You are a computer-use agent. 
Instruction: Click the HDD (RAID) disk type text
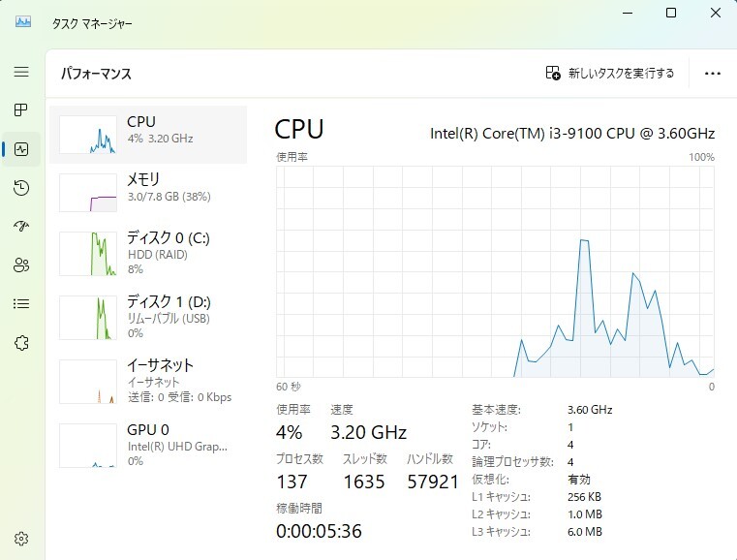[x=158, y=255]
